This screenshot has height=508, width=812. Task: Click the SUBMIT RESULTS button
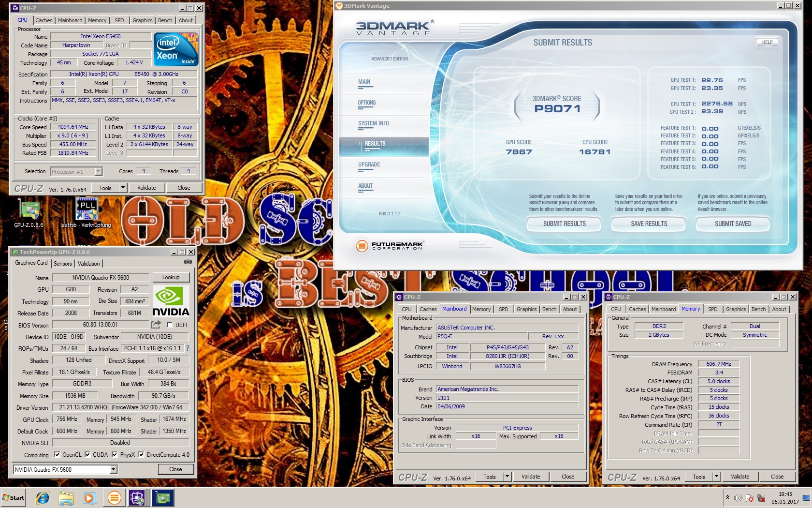click(x=564, y=224)
